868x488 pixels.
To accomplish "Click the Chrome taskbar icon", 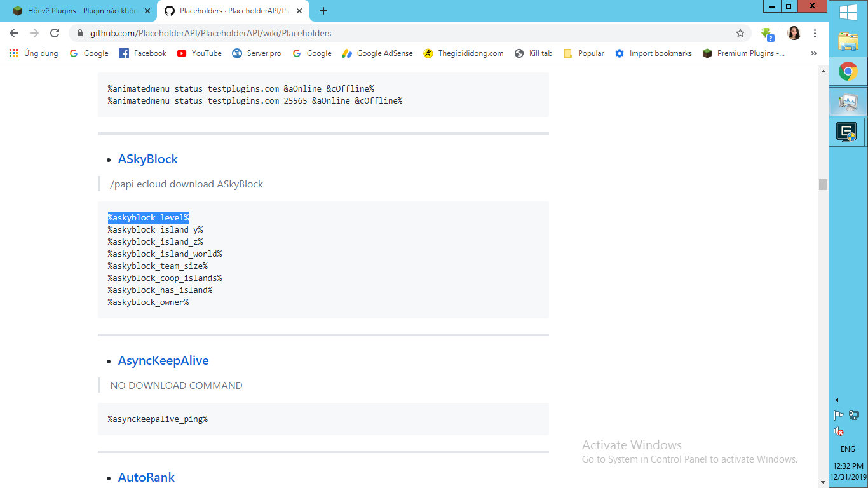I will tap(848, 71).
